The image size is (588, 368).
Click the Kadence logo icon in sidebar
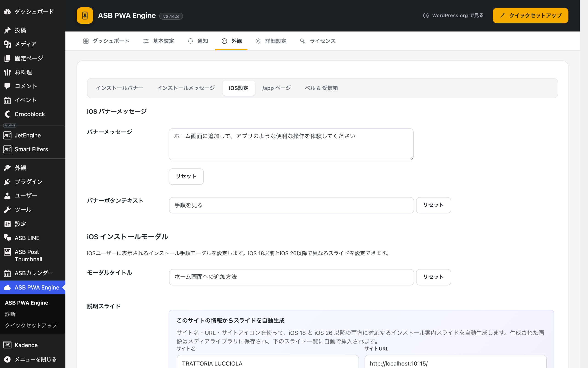7,345
